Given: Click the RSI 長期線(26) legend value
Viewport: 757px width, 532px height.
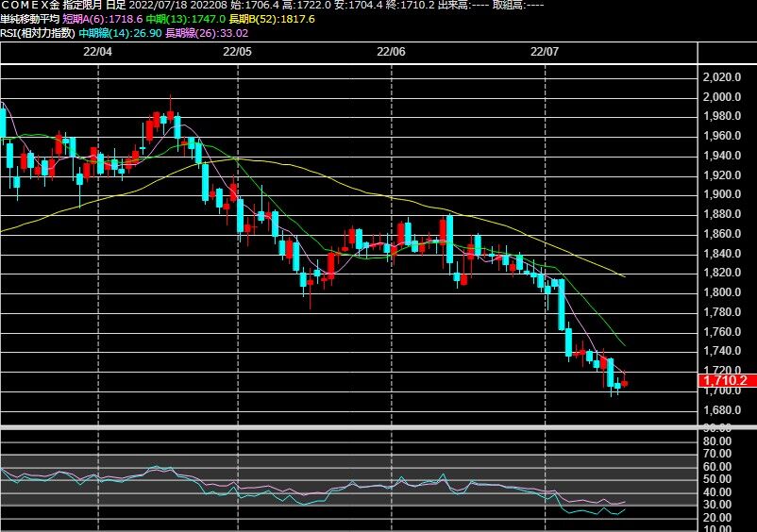Looking at the screenshot, I should click(x=207, y=33).
